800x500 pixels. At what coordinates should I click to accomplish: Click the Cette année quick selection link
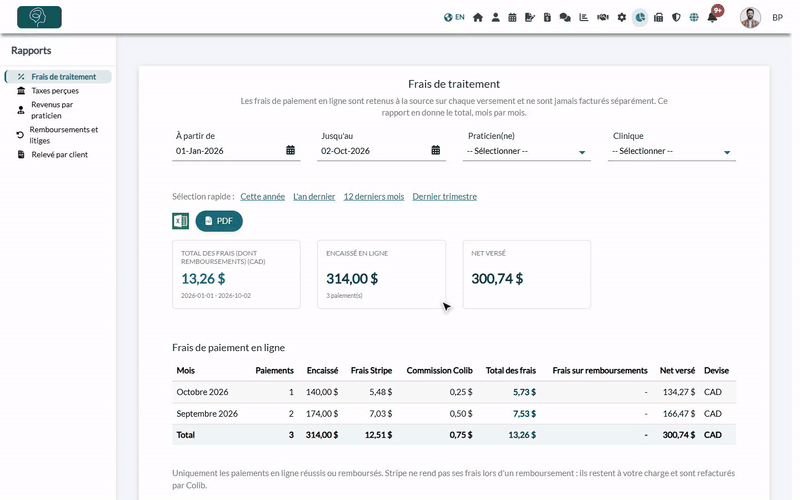[262, 196]
